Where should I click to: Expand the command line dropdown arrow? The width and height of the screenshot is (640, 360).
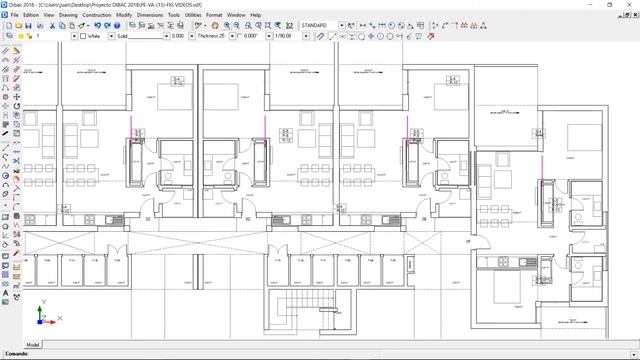[x=634, y=354]
